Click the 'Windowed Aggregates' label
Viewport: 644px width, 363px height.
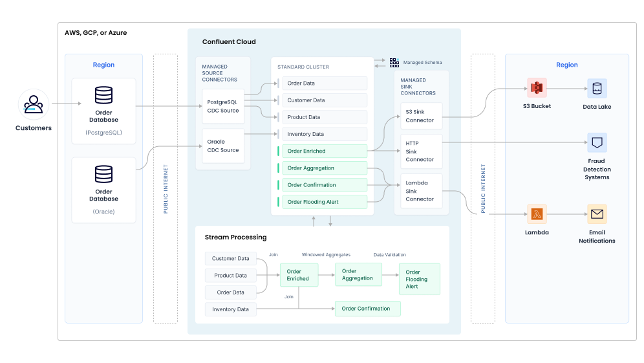point(326,255)
